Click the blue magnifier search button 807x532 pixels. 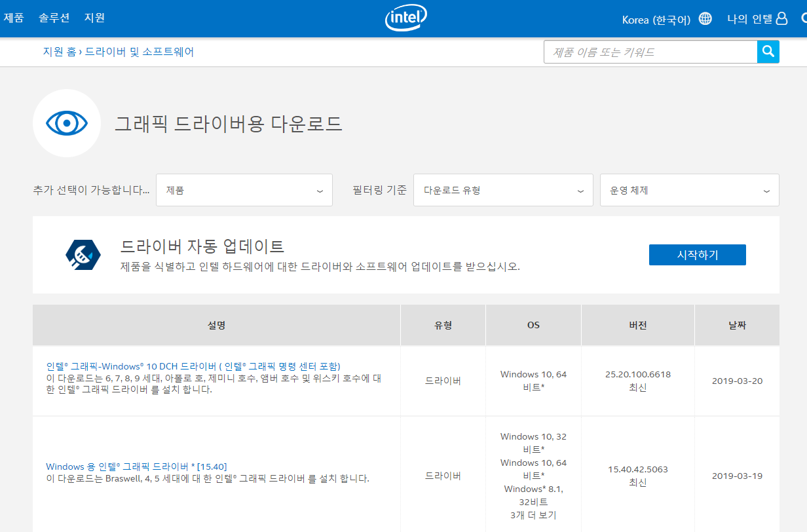tap(768, 52)
